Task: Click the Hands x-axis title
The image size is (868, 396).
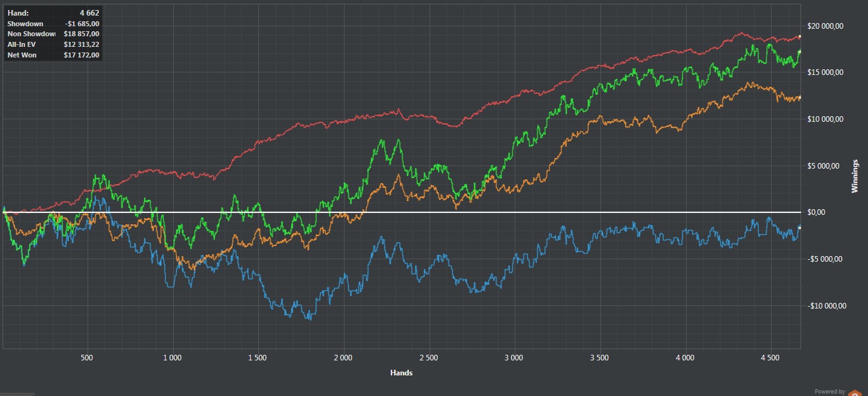Action: tap(401, 373)
